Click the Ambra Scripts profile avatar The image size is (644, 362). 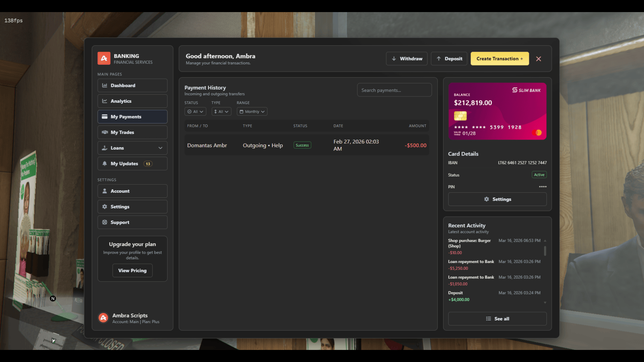(103, 318)
